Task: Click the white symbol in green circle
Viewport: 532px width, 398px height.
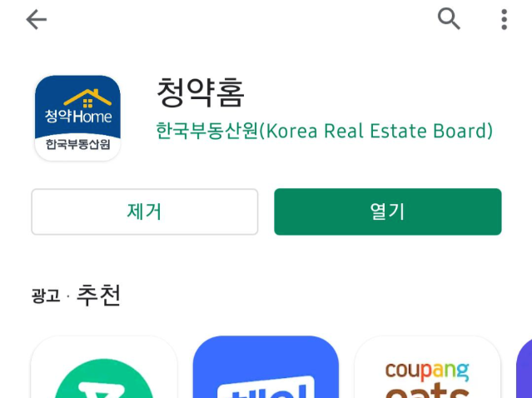Action: click(104, 391)
